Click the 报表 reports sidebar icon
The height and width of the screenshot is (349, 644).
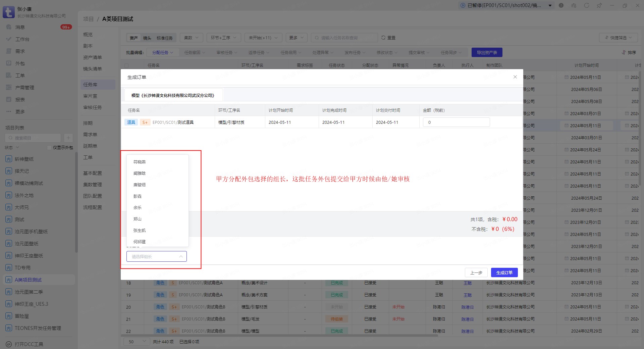click(x=9, y=100)
